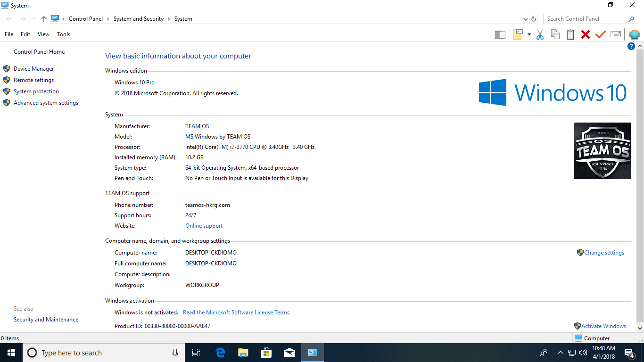Open Microsoft Store from taskbar

click(266, 353)
